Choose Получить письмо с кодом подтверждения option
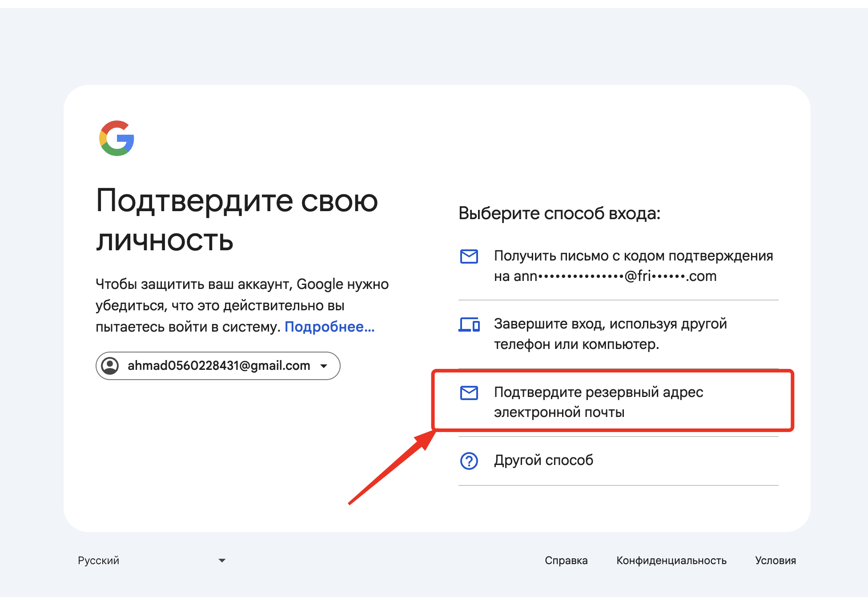868x597 pixels. click(633, 256)
